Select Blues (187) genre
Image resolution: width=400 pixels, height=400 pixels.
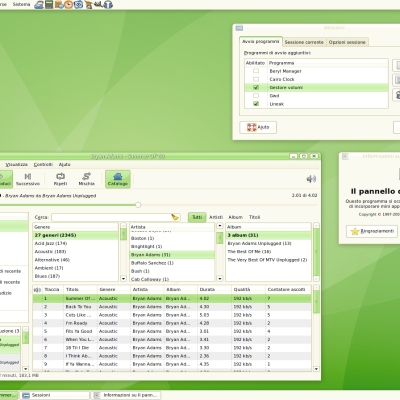point(76,276)
